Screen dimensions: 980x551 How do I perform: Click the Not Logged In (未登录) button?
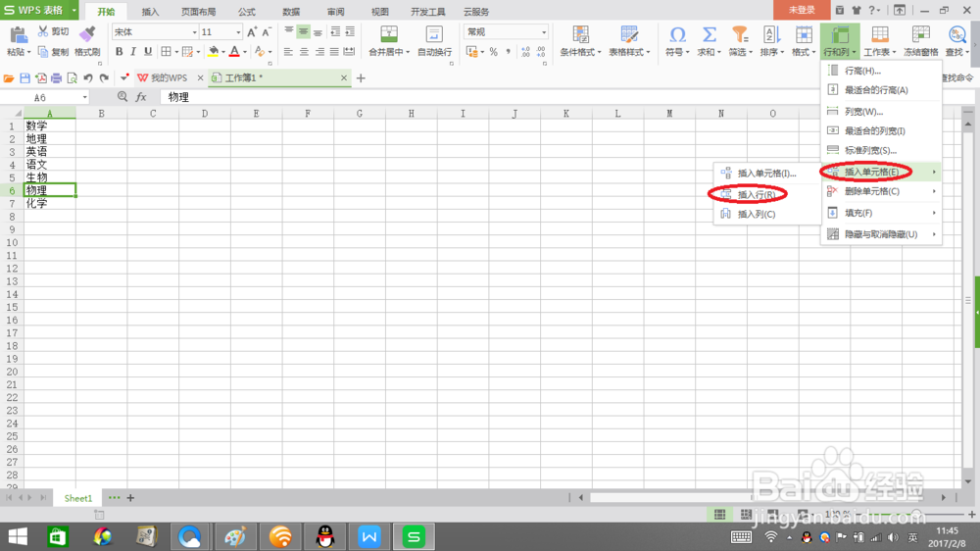(802, 10)
